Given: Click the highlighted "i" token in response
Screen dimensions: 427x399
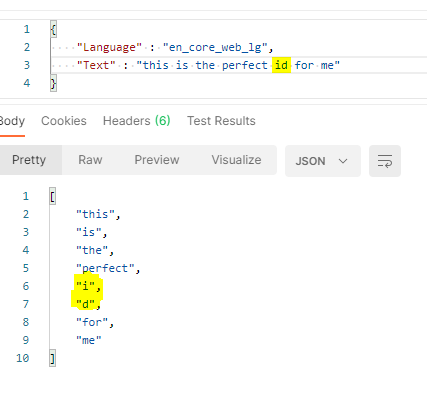Looking at the screenshot, I should click(x=86, y=286).
